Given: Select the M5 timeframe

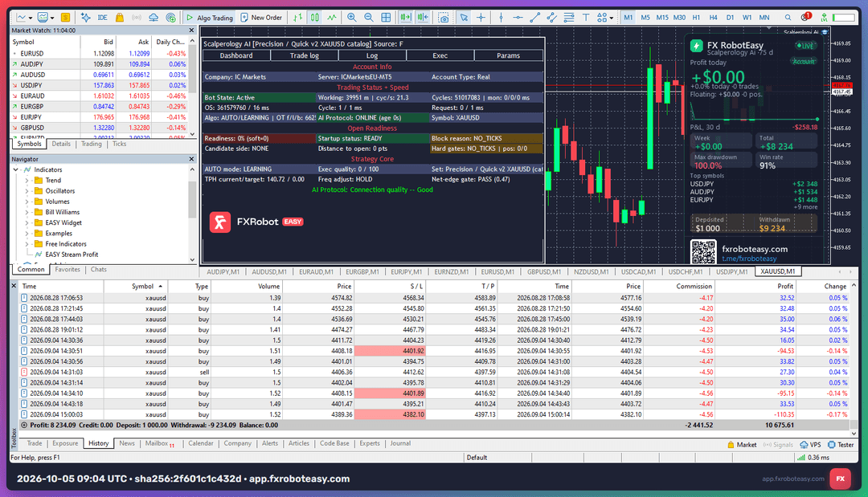Looking at the screenshot, I should tap(645, 17).
